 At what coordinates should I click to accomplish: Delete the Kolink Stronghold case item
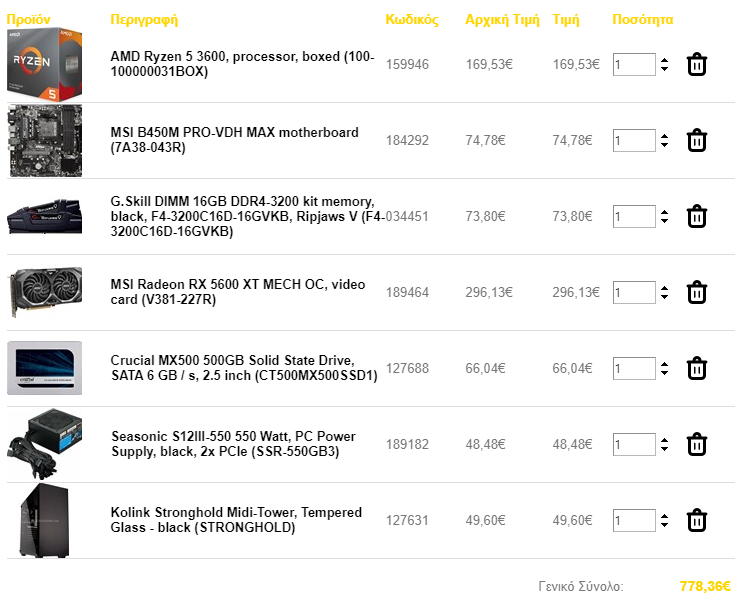point(697,521)
